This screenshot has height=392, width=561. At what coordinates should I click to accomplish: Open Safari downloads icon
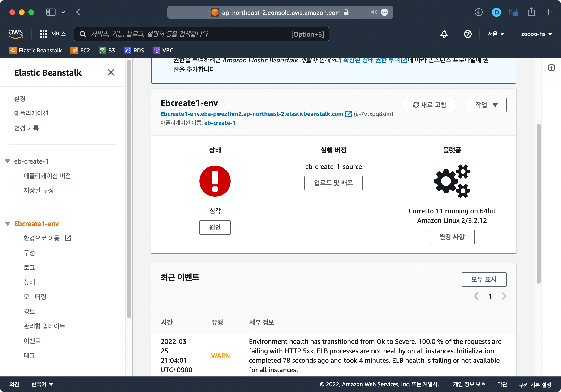click(479, 12)
